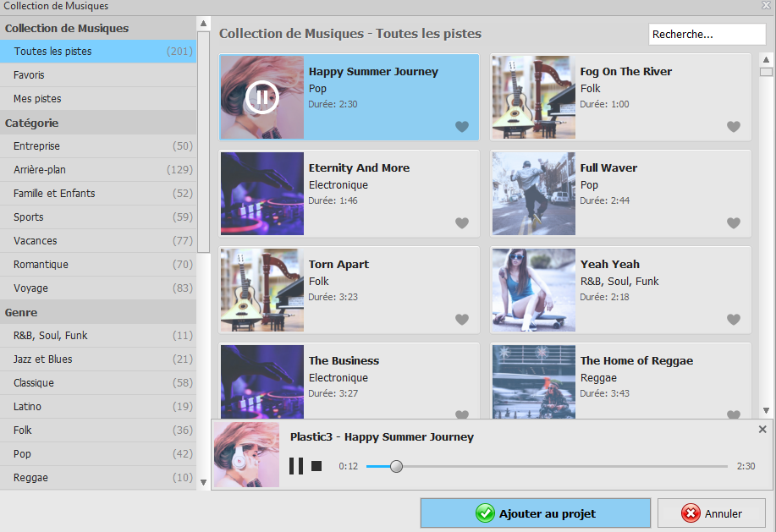
Task: Click track list scrollbar down arrow
Action: click(x=766, y=410)
